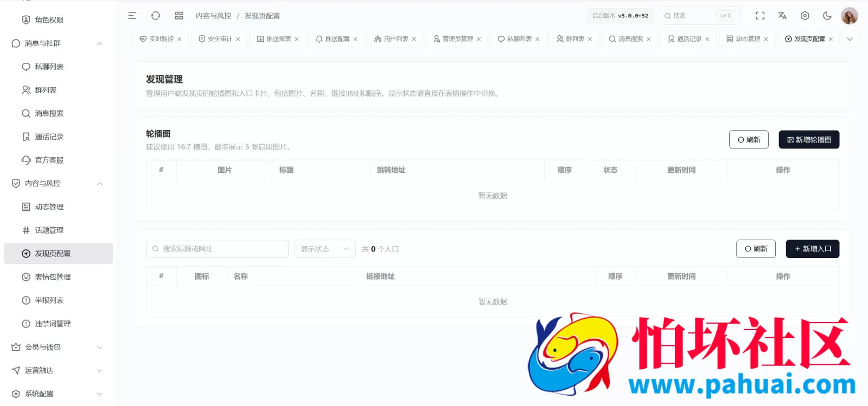Screen dimensions: 868x406
Task: Click the 内容与风控 breadcrumb link
Action: click(213, 16)
